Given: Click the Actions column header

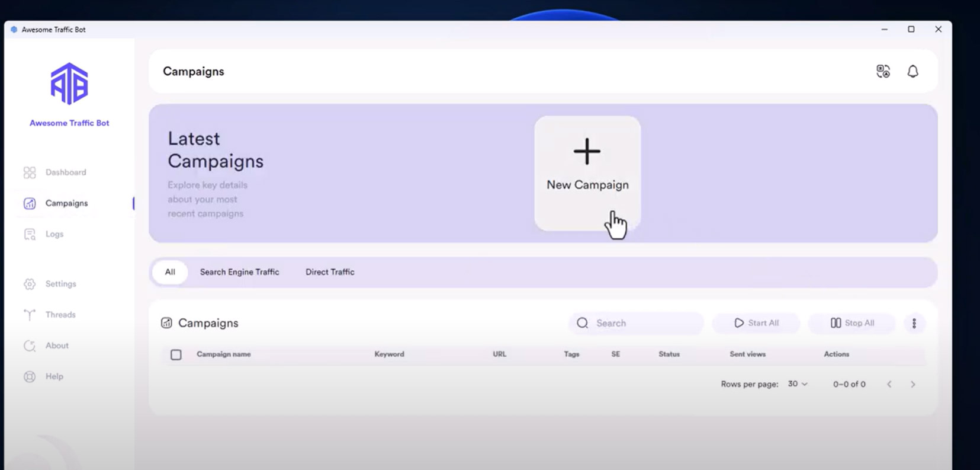Looking at the screenshot, I should click(x=836, y=354).
